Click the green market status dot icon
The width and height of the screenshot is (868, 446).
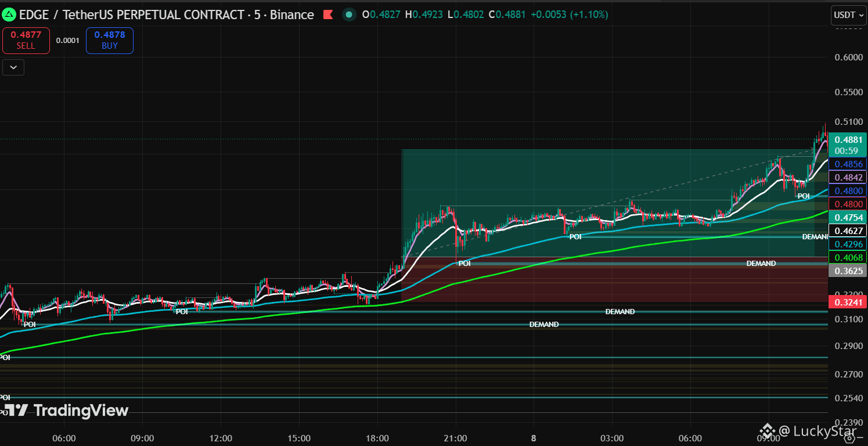pyautogui.click(x=348, y=15)
